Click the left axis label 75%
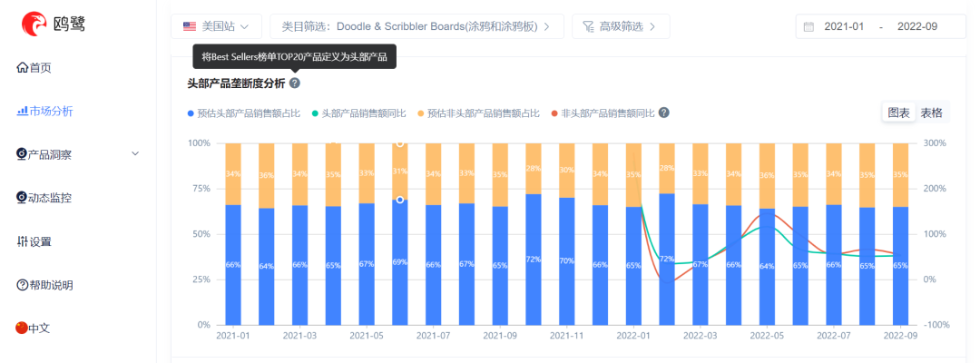 [x=201, y=189]
